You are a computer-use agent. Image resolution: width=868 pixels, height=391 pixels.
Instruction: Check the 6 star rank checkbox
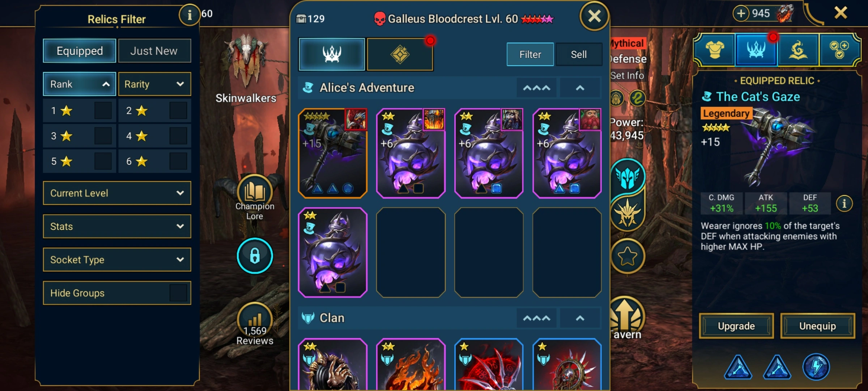click(x=178, y=161)
